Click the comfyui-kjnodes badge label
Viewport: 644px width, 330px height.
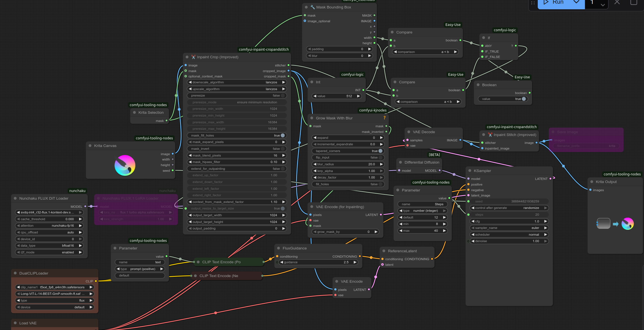pyautogui.click(x=373, y=110)
